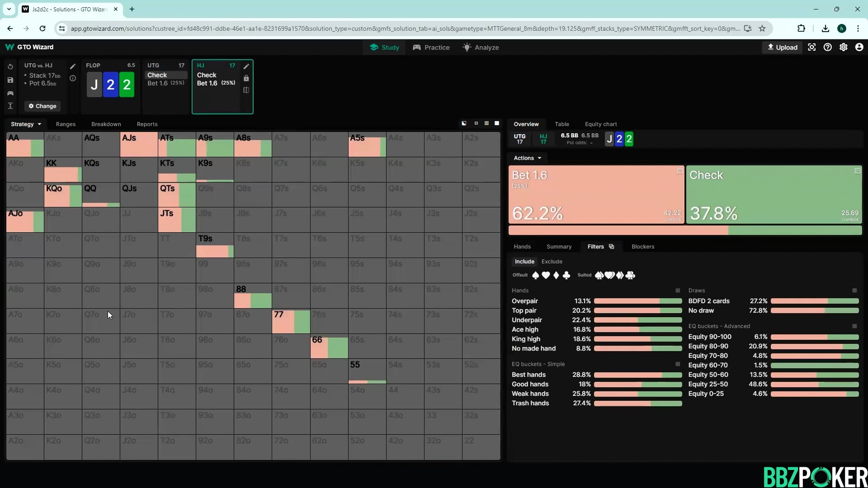Click the Upload button
This screenshot has height=488, width=868.
pos(783,47)
